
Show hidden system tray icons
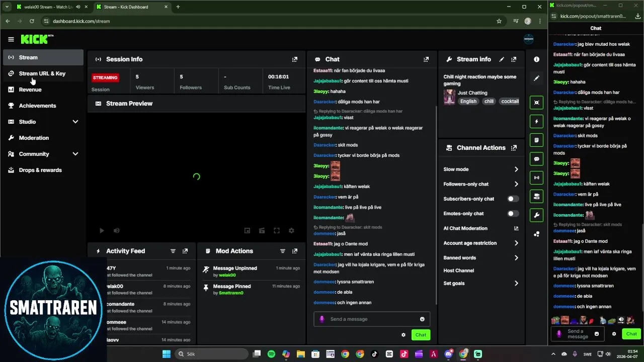coord(553,354)
